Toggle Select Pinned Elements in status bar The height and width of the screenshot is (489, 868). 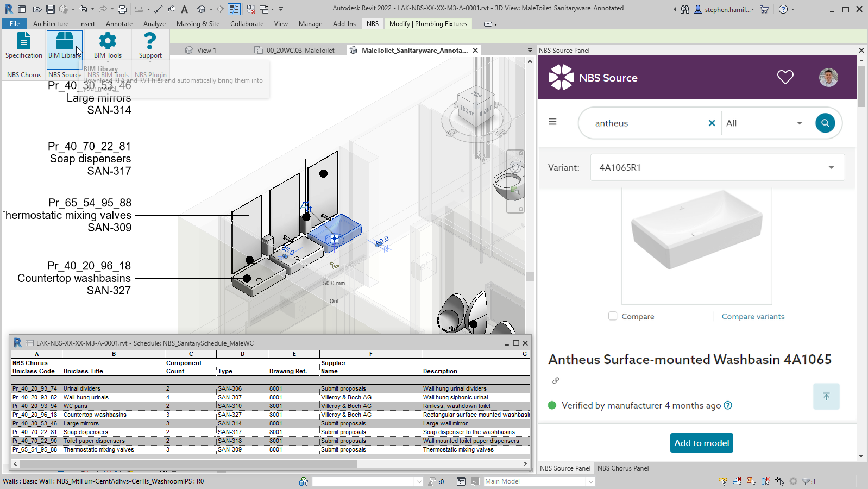point(751,481)
